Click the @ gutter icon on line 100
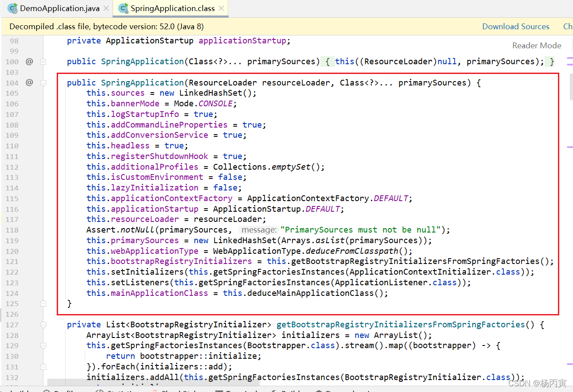This screenshot has width=573, height=392. click(x=29, y=62)
